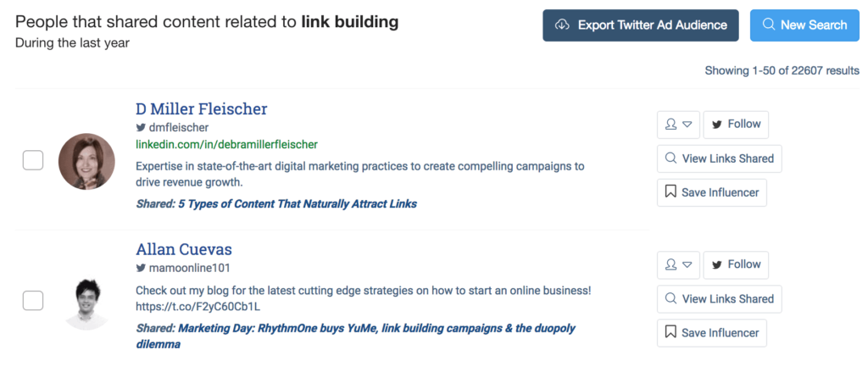The width and height of the screenshot is (868, 367).
Task: Click Allan Cuevas's profile photo
Action: (x=86, y=302)
